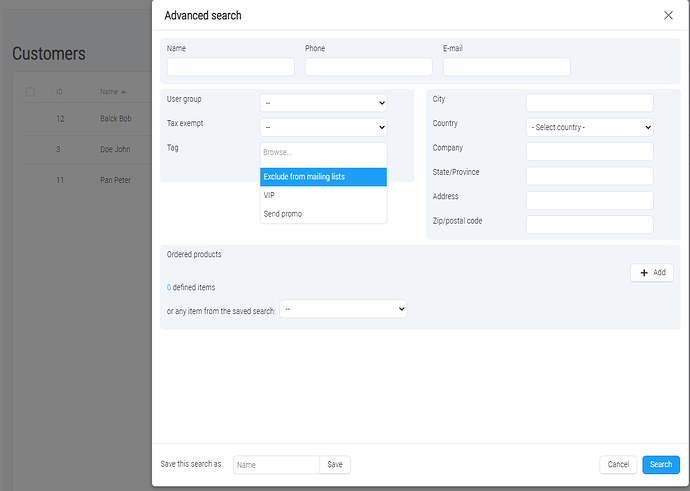
Task: Expand the Tax exempt dropdown
Action: tap(323, 127)
